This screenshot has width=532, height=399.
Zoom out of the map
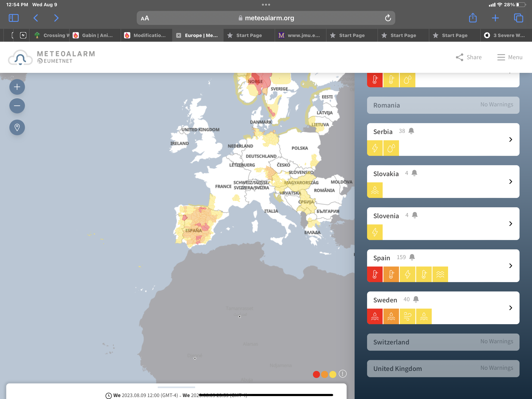(x=17, y=106)
